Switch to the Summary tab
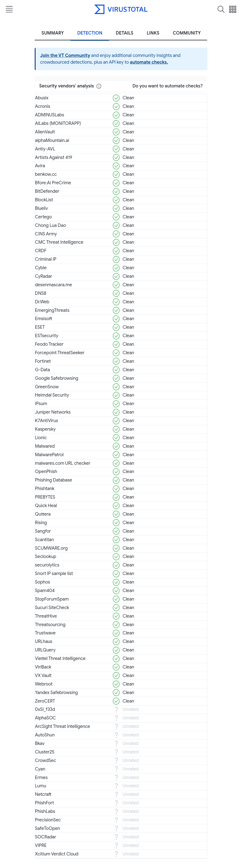Screen dimensions: 242x868 point(53,33)
